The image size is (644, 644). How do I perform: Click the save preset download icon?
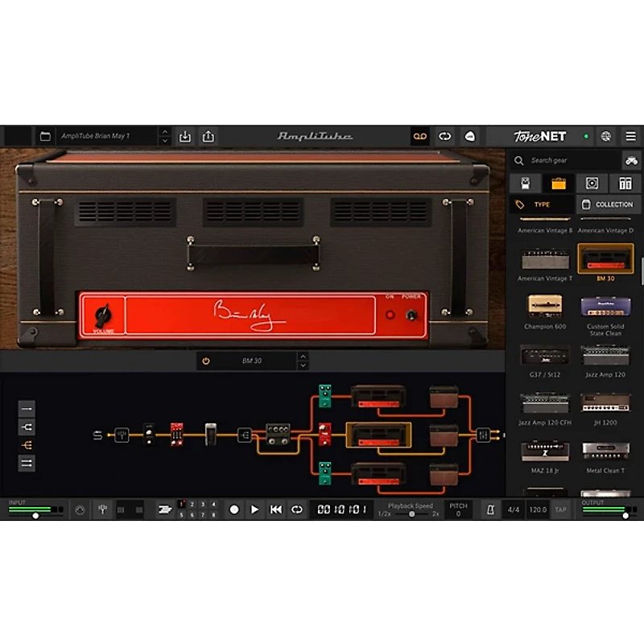coord(185,136)
